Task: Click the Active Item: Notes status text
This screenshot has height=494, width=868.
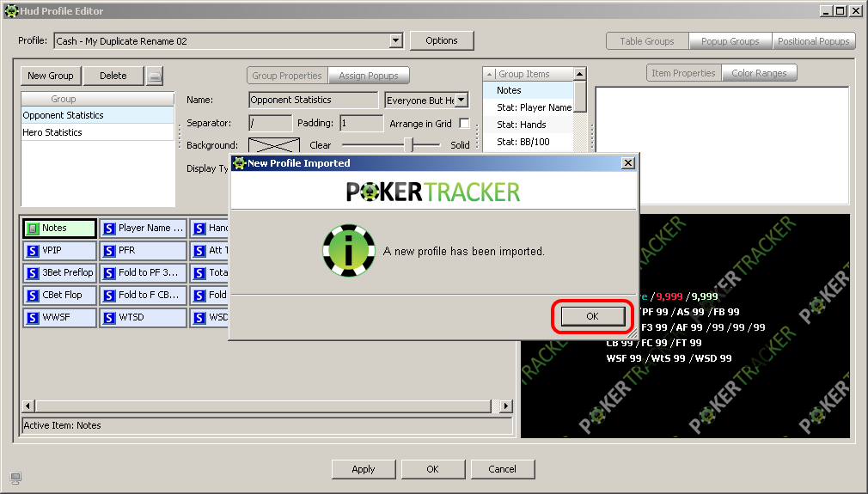Action: [x=62, y=425]
